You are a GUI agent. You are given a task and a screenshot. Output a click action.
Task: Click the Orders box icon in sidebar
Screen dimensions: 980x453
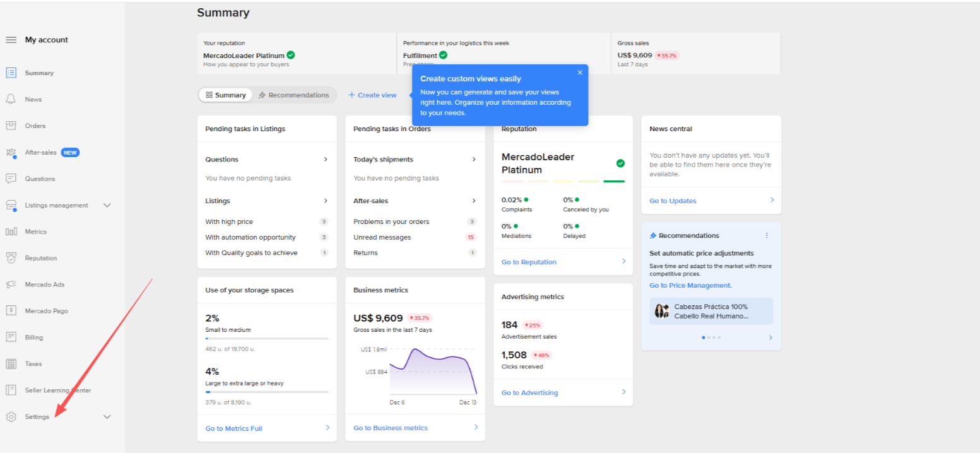11,126
